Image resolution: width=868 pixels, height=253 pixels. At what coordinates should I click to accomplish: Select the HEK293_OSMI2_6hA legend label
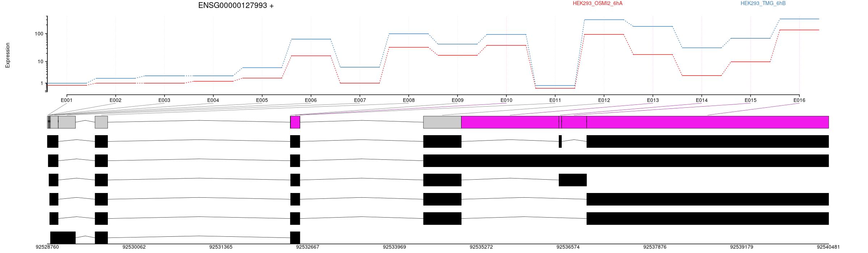click(598, 3)
